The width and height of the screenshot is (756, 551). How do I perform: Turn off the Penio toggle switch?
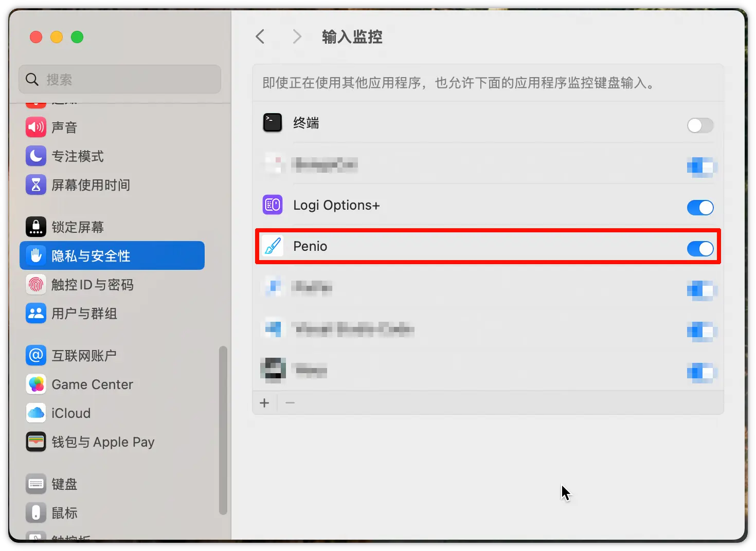coord(700,249)
